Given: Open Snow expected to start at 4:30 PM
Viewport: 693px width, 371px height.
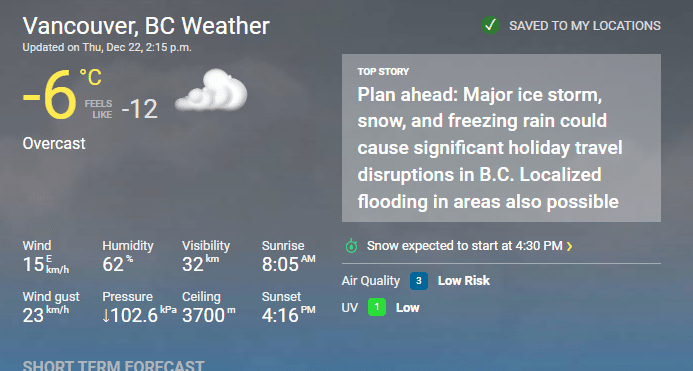Looking at the screenshot, I should point(465,245).
